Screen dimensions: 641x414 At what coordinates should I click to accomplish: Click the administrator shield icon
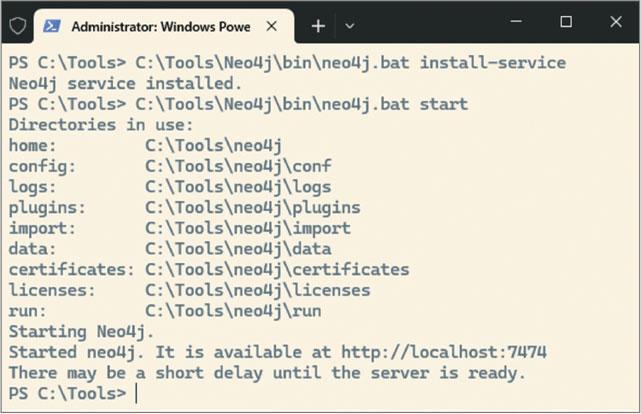(15, 22)
